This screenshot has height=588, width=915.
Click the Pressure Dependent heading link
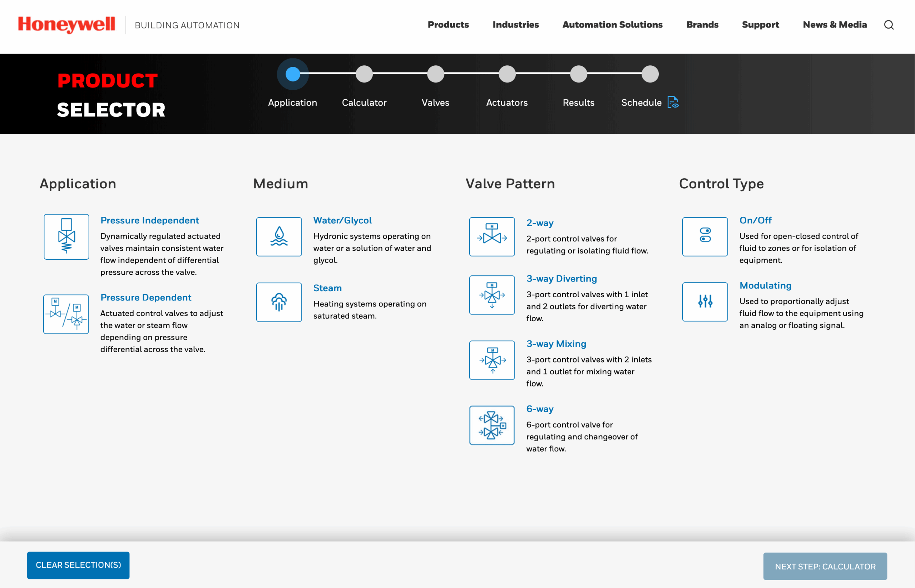coord(146,298)
